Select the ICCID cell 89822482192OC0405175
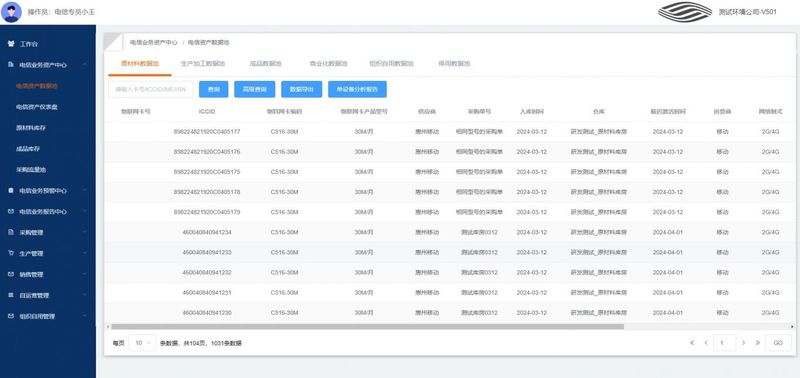 [x=207, y=172]
